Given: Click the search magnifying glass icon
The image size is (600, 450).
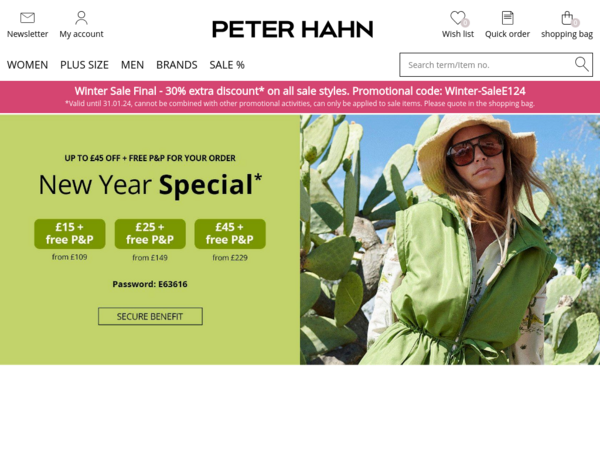Looking at the screenshot, I should click(581, 64).
